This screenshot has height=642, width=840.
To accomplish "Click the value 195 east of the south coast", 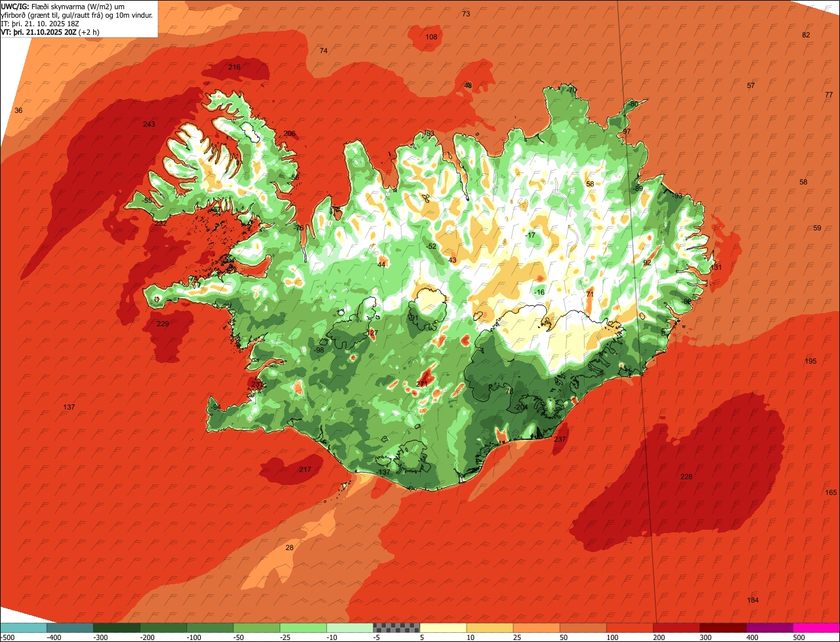I will pyautogui.click(x=810, y=362).
